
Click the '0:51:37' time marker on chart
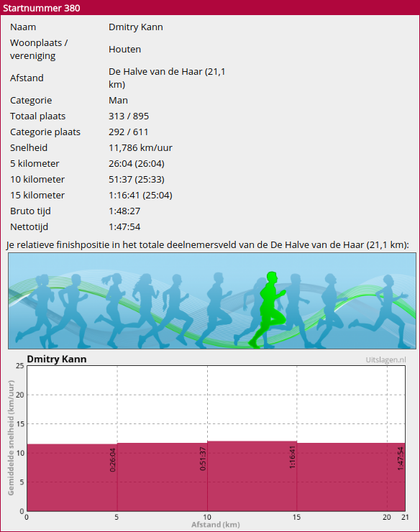click(x=203, y=459)
